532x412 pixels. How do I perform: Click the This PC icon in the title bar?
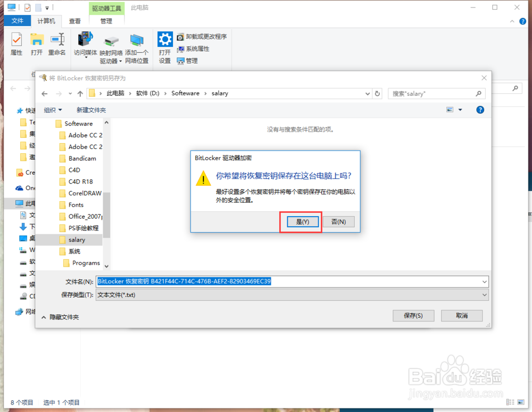click(x=12, y=7)
